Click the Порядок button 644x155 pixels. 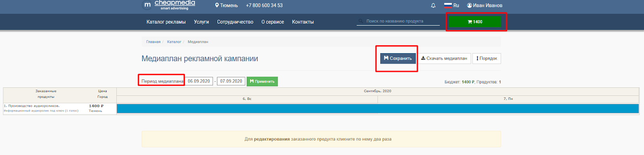tap(487, 58)
